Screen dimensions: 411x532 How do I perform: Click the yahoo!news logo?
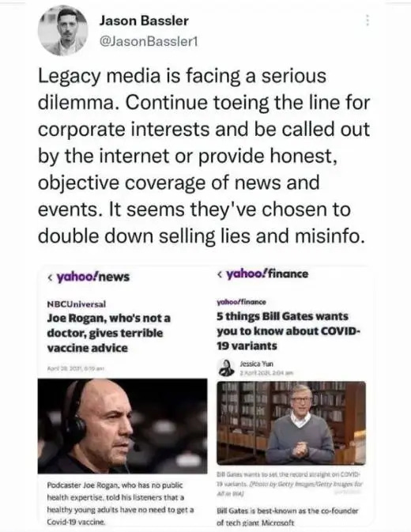click(93, 277)
